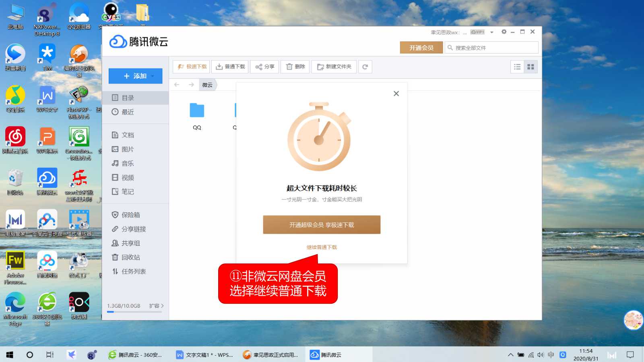The height and width of the screenshot is (362, 644).
Task: Click the 开通会员 membership button
Action: [x=421, y=47]
